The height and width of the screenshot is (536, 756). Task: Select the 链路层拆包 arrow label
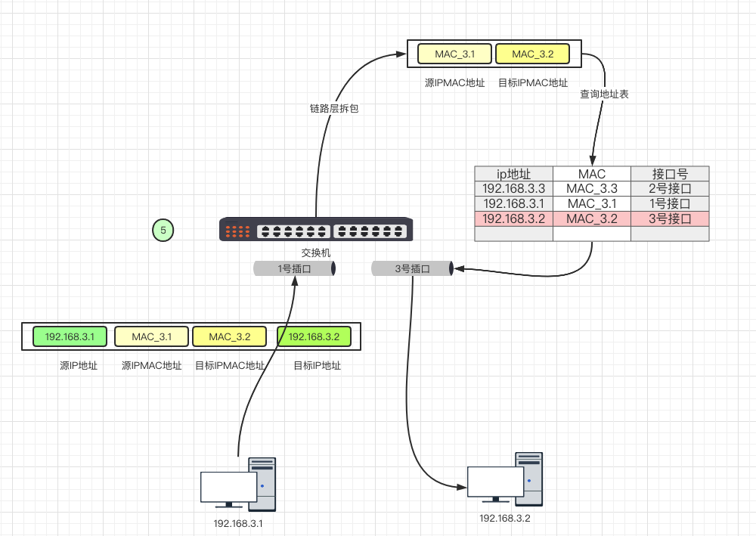pyautogui.click(x=333, y=109)
